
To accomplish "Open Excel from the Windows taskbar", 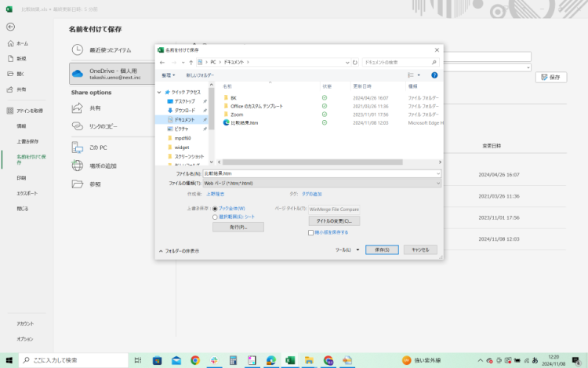I will point(289,360).
